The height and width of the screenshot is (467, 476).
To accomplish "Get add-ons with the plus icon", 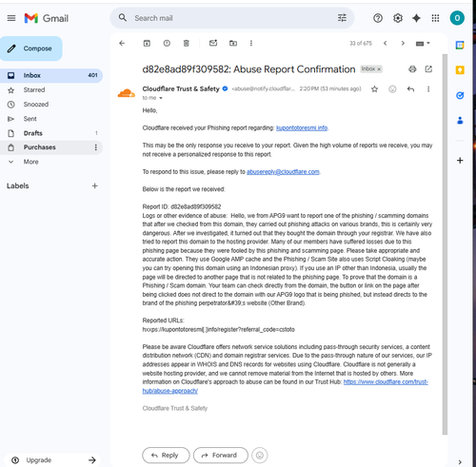I will pos(460,161).
